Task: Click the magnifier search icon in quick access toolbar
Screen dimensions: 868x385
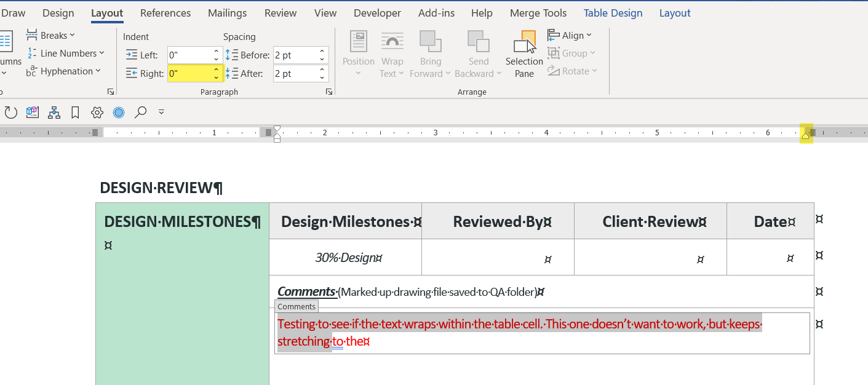Action: (141, 113)
